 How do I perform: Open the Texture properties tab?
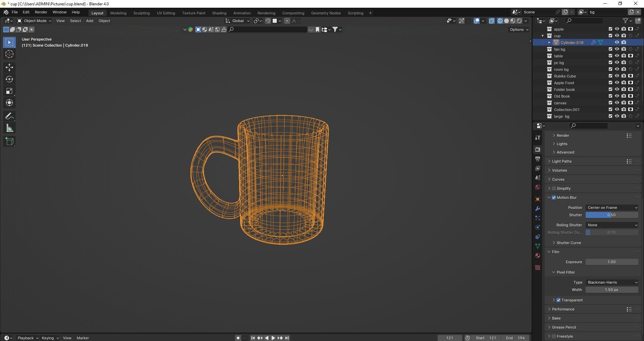[538, 268]
